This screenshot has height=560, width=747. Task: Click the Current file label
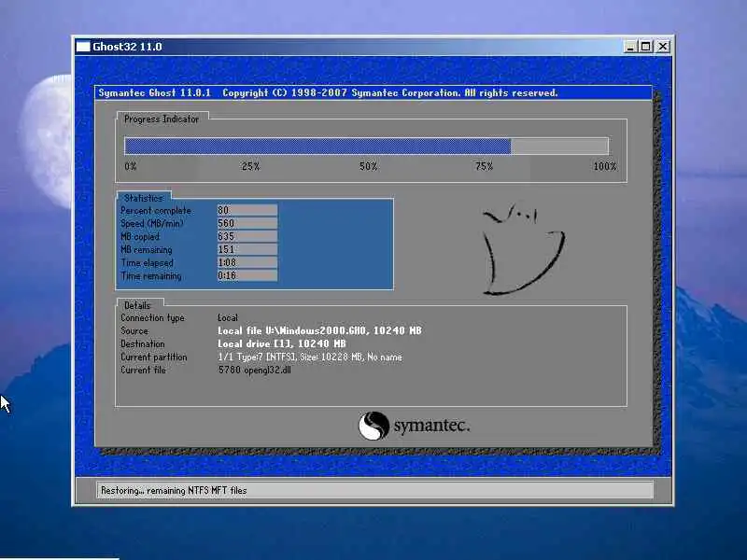(143, 370)
